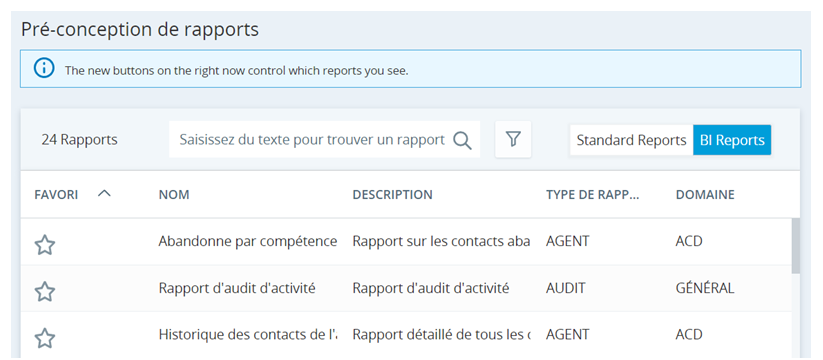Click the Pré-conception de rapports heading
This screenshot has height=360, width=823.
[x=140, y=30]
